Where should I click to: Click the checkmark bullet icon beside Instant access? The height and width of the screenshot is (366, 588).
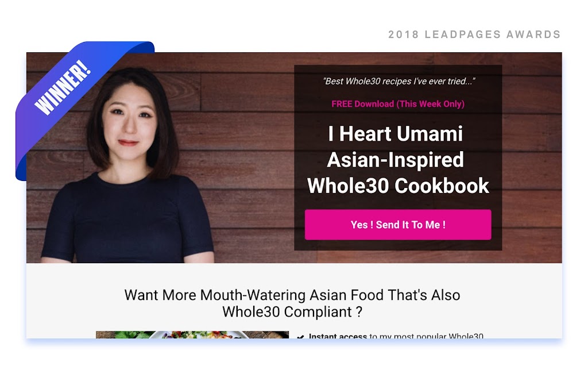[300, 336]
